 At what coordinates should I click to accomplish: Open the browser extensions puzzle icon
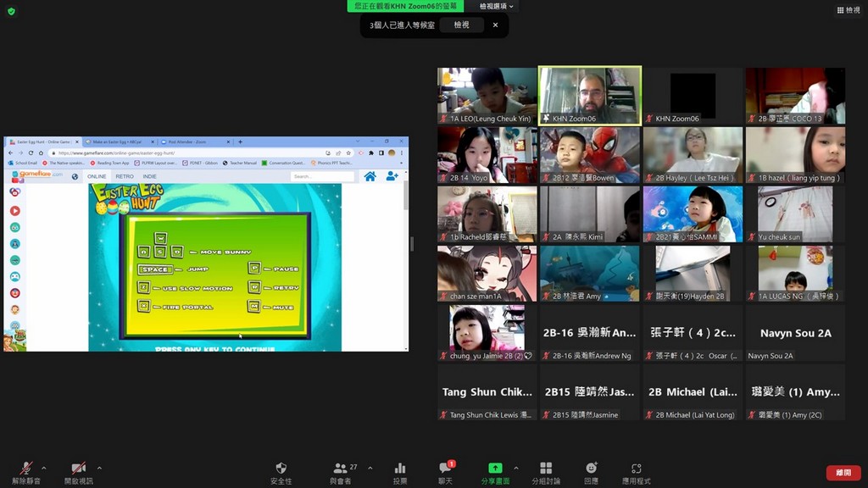pos(371,152)
